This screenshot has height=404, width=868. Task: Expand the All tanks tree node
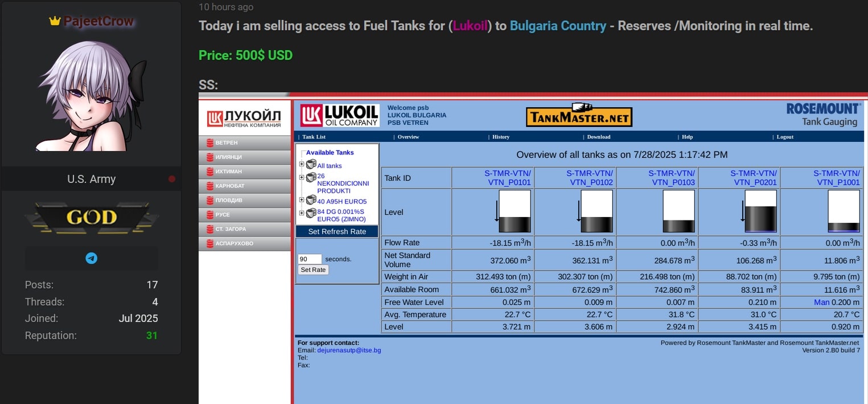[302, 165]
